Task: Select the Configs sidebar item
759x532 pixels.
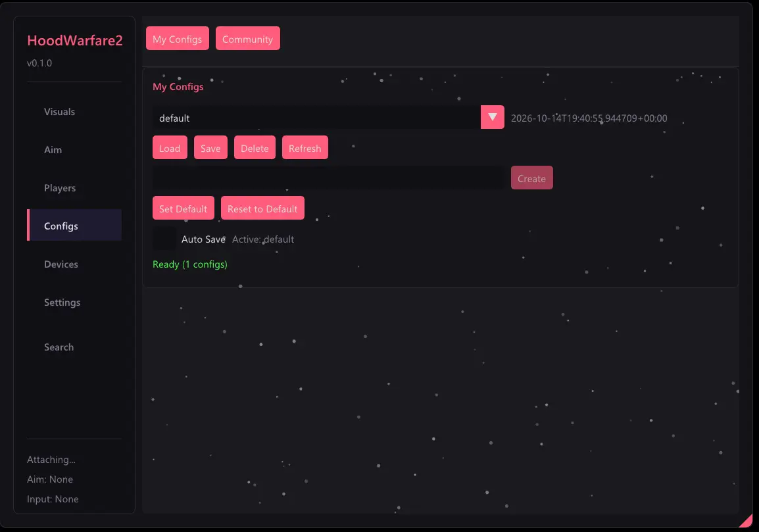Action: pyautogui.click(x=74, y=226)
